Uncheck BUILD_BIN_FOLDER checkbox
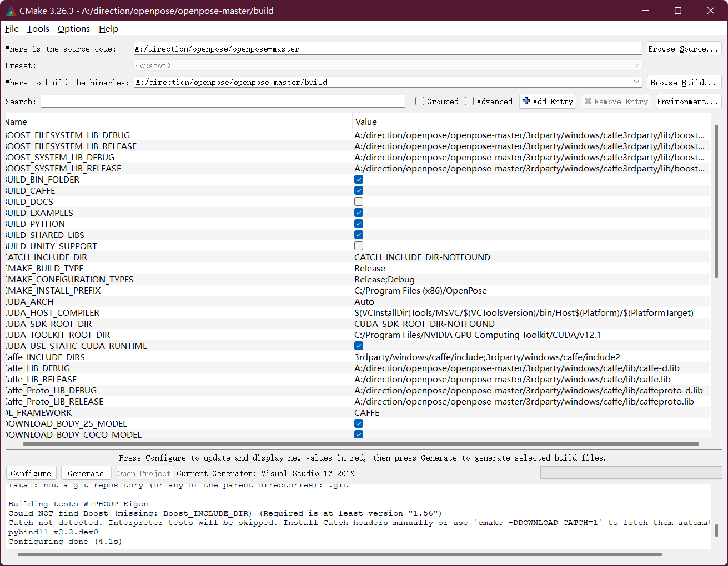Viewport: 728px width, 566px height. [x=359, y=179]
